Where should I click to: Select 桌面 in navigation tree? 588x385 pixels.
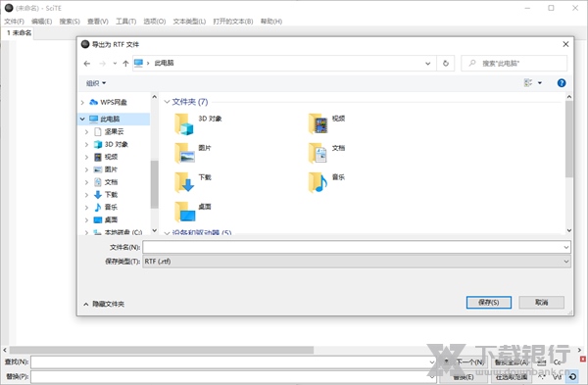111,219
